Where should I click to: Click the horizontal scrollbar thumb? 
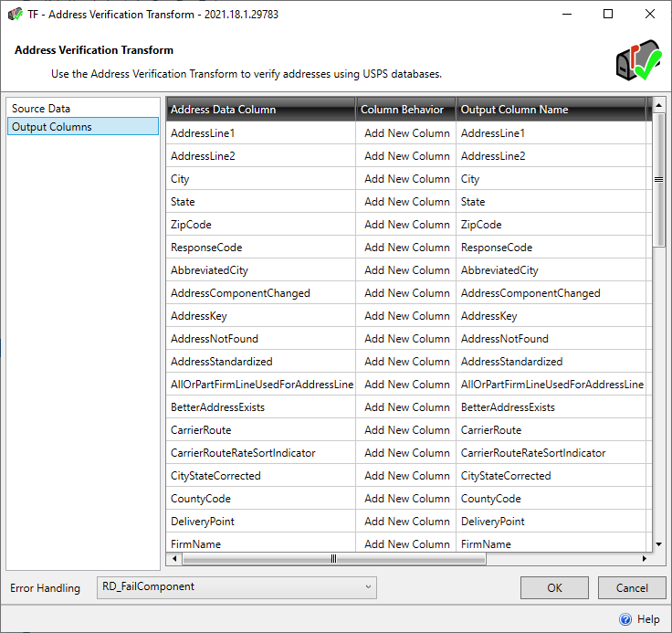point(334,558)
